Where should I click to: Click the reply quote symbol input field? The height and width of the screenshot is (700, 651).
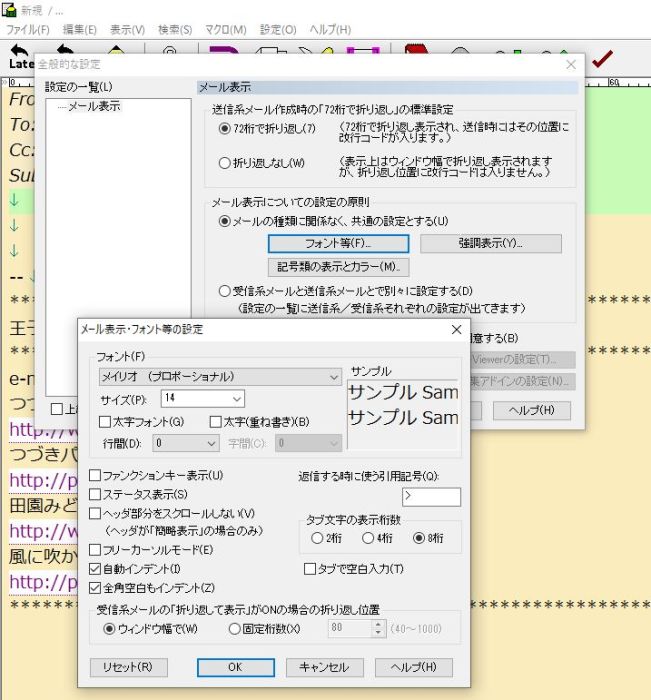coord(431,497)
